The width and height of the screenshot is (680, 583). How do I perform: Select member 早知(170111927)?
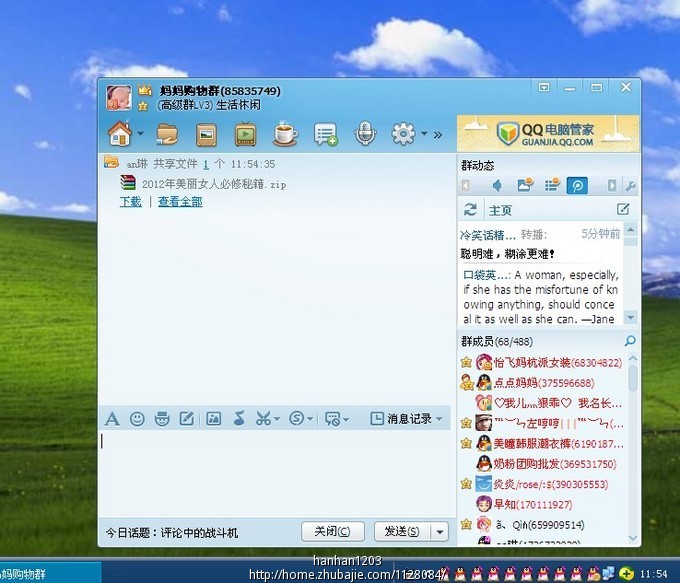click(x=541, y=504)
